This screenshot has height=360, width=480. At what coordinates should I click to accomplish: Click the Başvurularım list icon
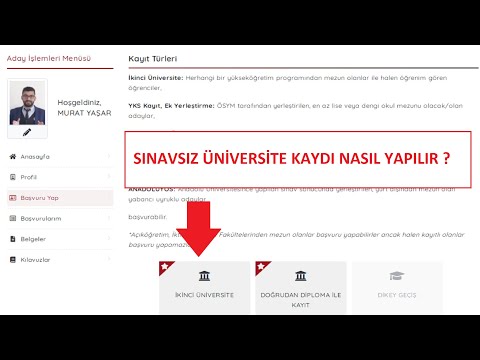click(13, 218)
